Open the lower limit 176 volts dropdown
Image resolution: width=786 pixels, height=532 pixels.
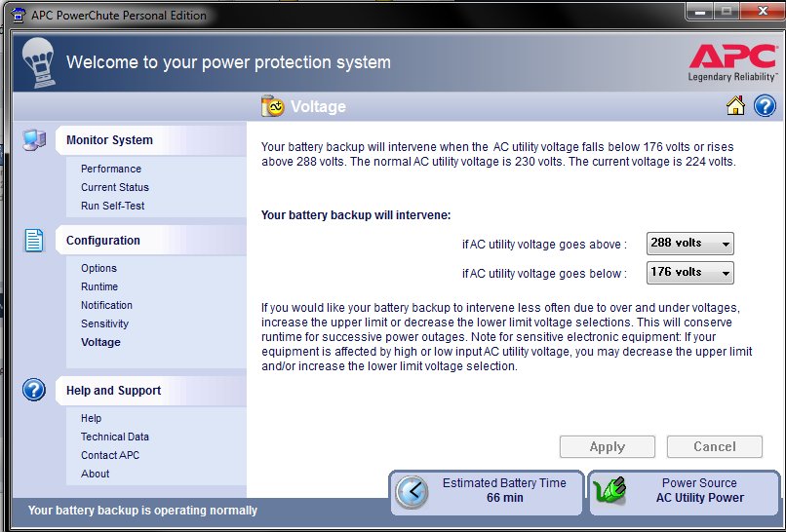[689, 273]
